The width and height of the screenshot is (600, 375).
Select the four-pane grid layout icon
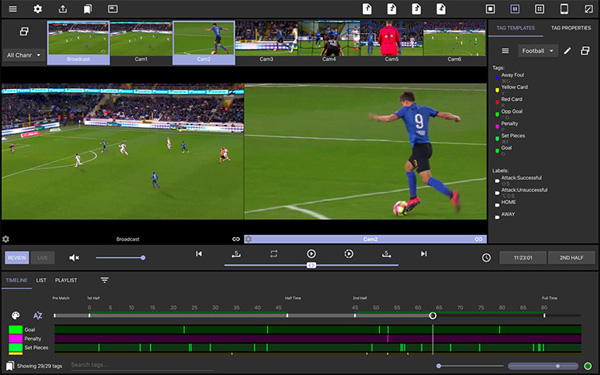click(x=539, y=9)
